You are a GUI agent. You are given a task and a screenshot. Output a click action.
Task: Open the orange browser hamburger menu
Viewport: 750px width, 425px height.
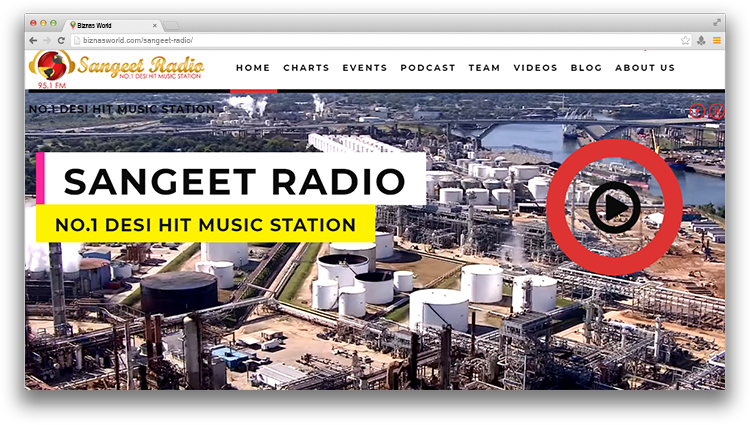(717, 41)
